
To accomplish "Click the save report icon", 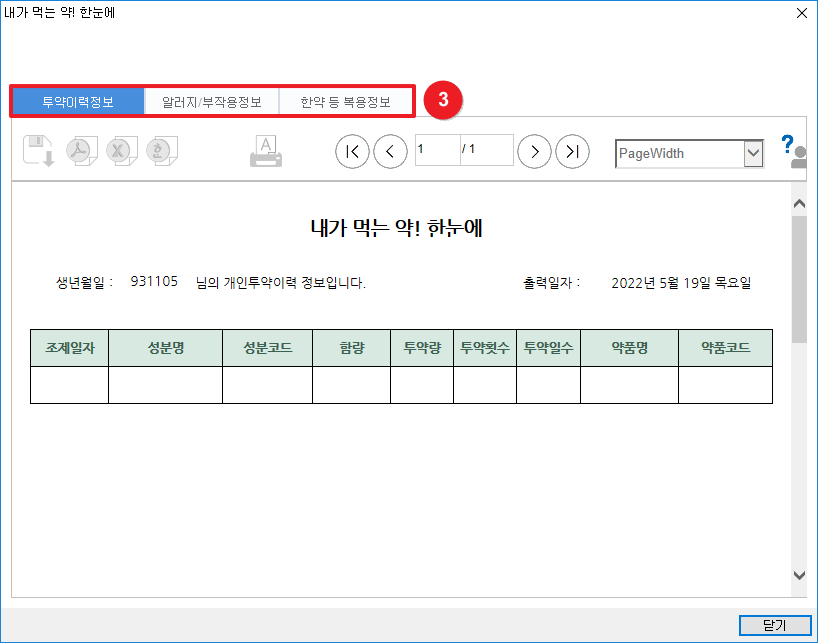I will coord(38,152).
